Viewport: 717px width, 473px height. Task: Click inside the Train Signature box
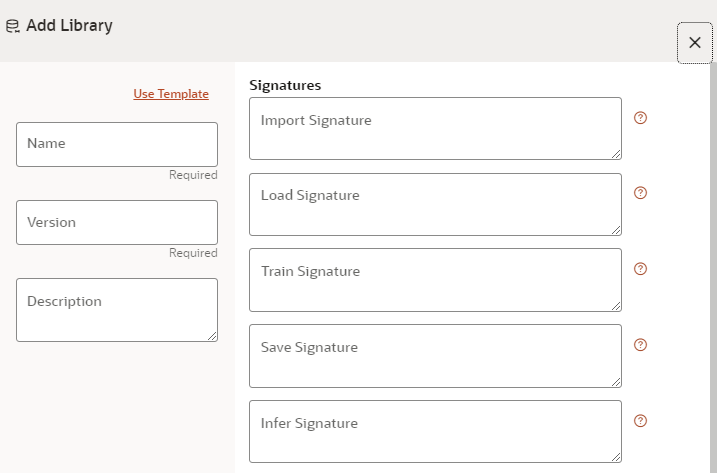(435, 280)
